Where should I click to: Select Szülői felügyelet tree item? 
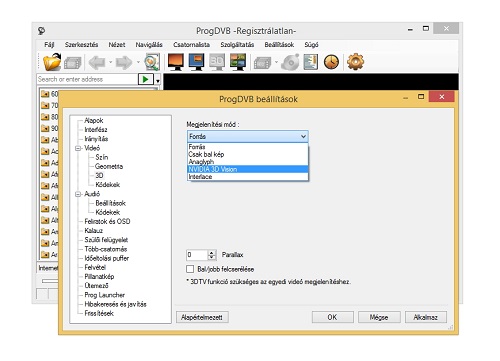(106, 240)
